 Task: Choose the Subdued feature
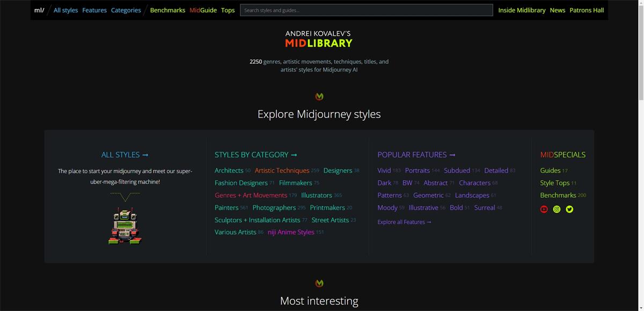[x=457, y=171]
